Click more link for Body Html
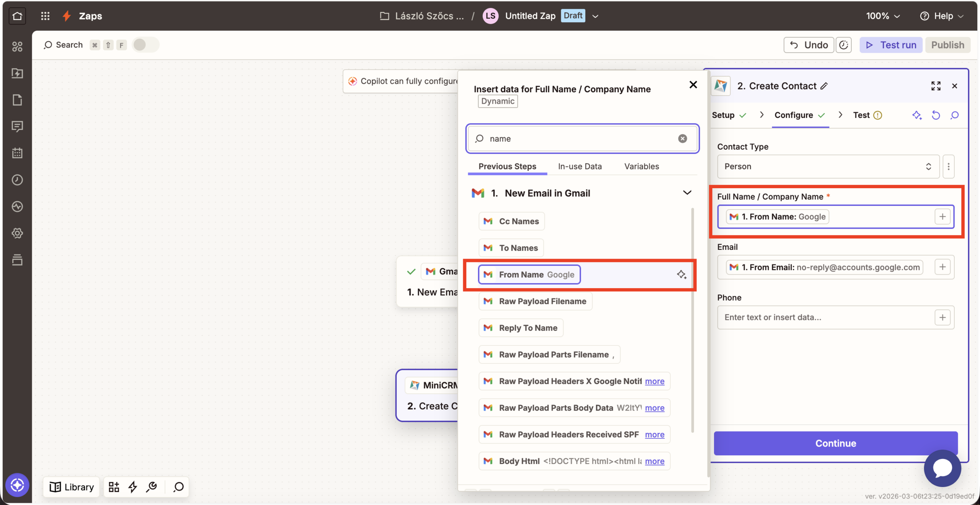The height and width of the screenshot is (505, 980). [x=654, y=461]
